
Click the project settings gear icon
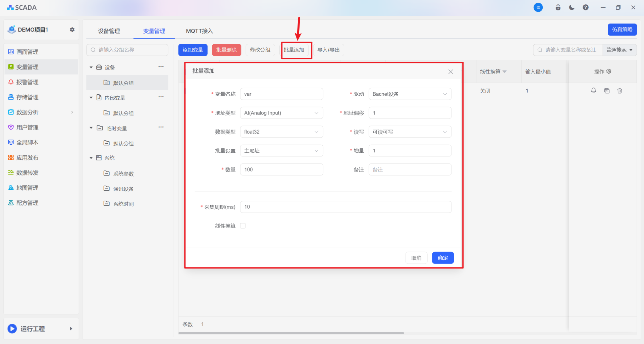point(72,30)
